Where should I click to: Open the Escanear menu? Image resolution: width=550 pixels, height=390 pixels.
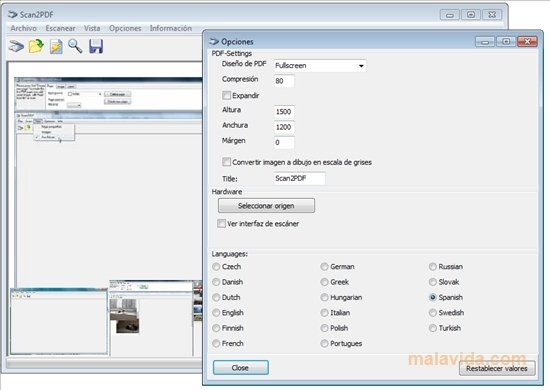pos(60,28)
